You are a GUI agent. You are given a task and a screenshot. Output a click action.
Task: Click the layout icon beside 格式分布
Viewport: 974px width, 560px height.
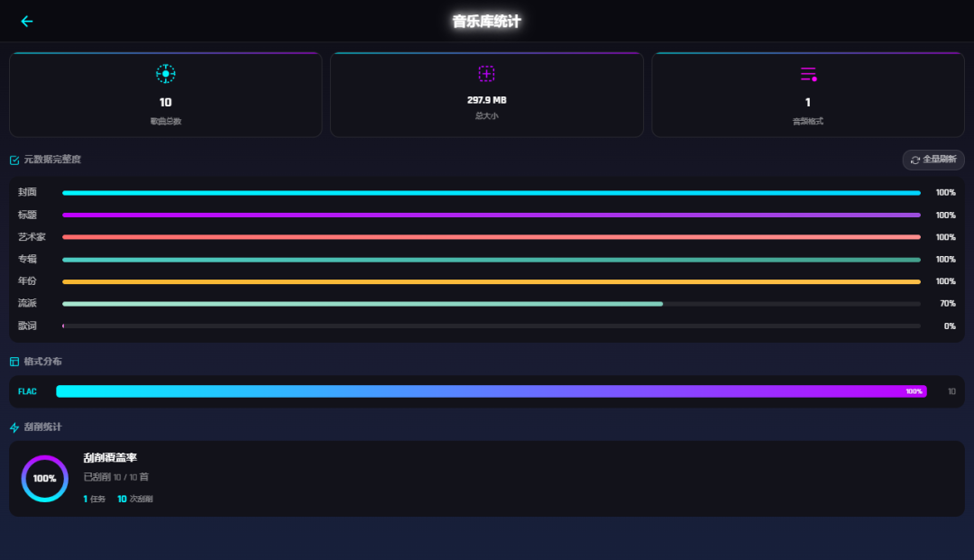pos(14,362)
